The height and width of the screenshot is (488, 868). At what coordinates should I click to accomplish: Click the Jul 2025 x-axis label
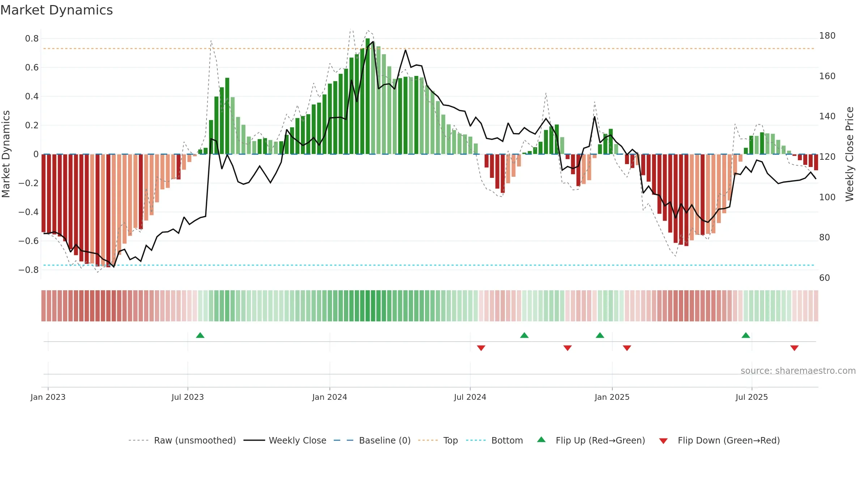pyautogui.click(x=752, y=397)
